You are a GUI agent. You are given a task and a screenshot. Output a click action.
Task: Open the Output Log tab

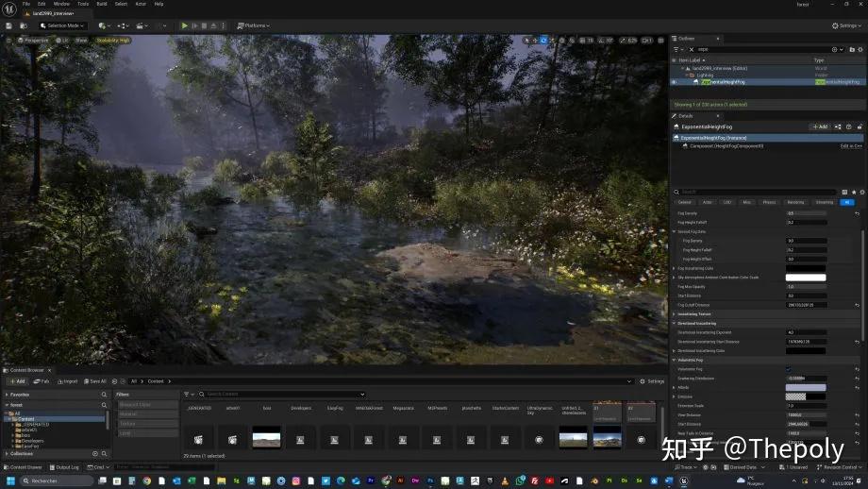[x=63, y=467]
